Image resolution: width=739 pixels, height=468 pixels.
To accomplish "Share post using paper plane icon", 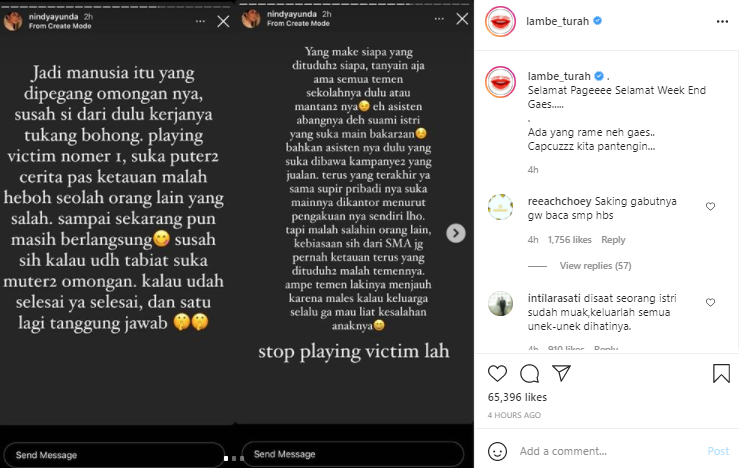I will pyautogui.click(x=561, y=373).
